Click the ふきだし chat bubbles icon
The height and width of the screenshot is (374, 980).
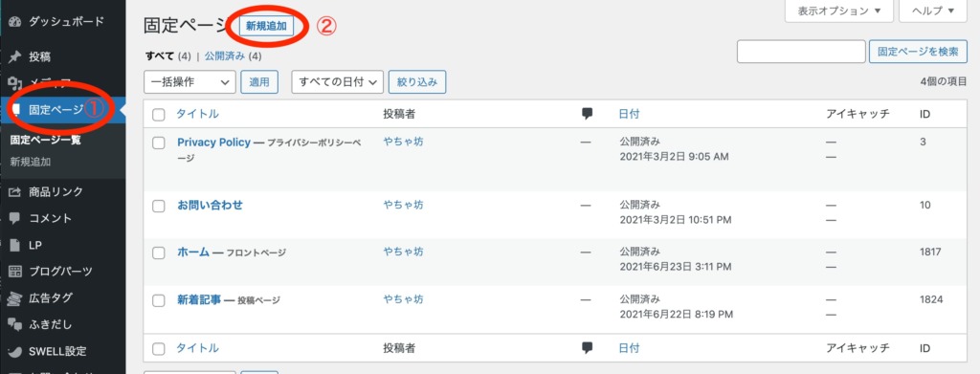pyautogui.click(x=15, y=324)
